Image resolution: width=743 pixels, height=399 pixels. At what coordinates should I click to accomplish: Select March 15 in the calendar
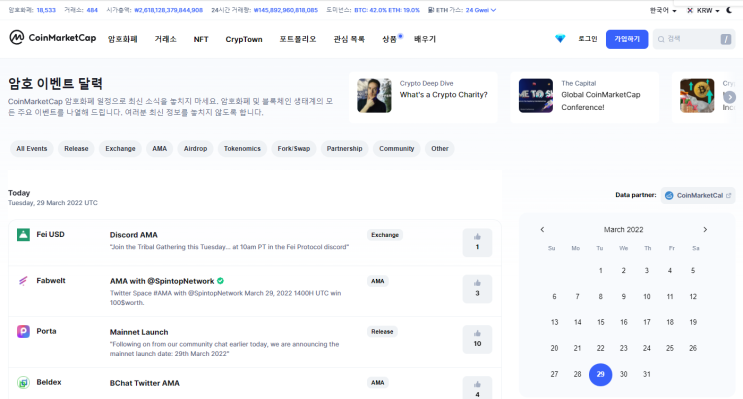point(600,322)
